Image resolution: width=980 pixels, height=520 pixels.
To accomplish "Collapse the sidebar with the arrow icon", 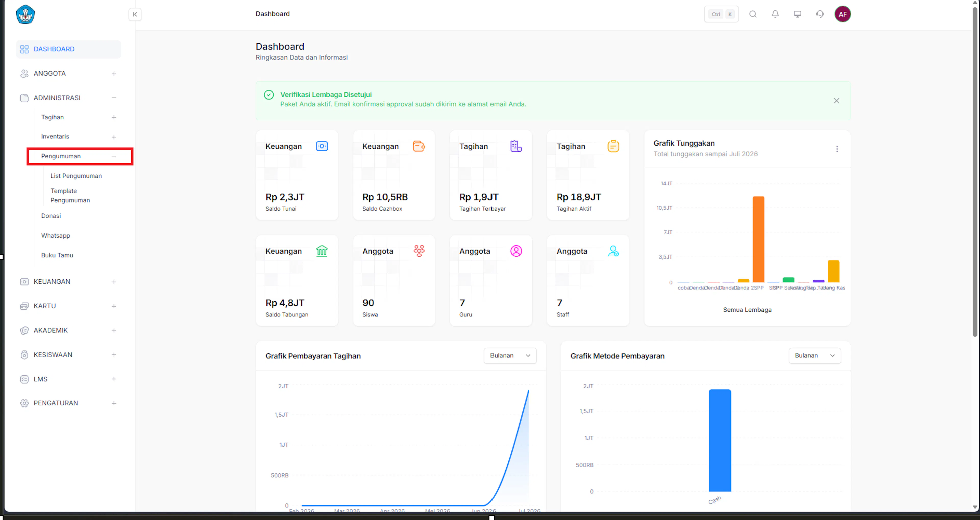I will (135, 15).
